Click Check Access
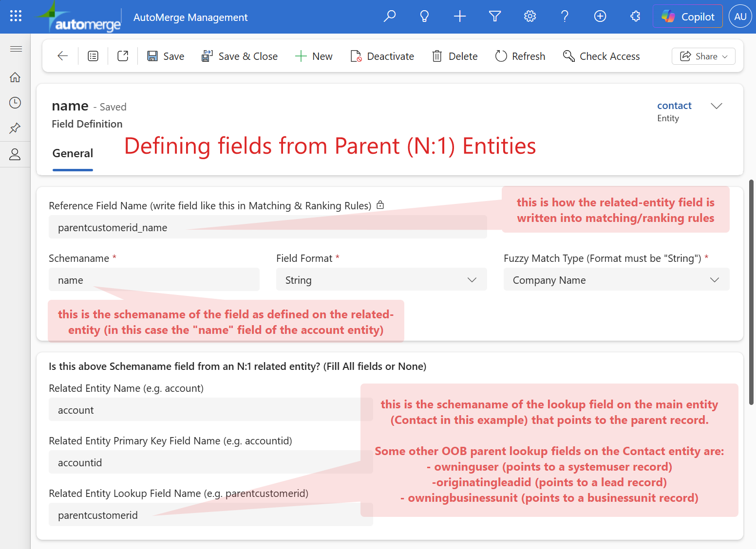 coord(602,56)
